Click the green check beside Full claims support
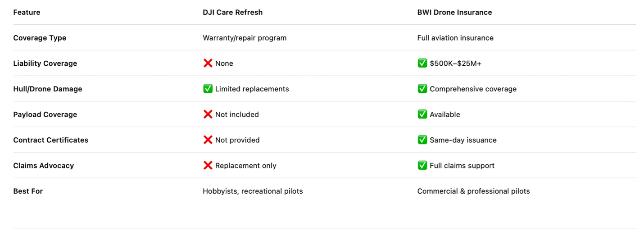 tap(422, 166)
